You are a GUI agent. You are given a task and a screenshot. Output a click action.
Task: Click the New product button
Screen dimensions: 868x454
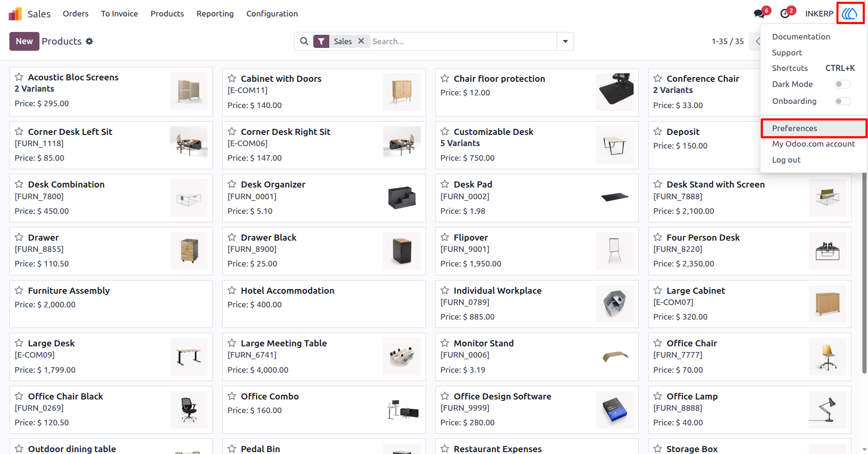(24, 41)
